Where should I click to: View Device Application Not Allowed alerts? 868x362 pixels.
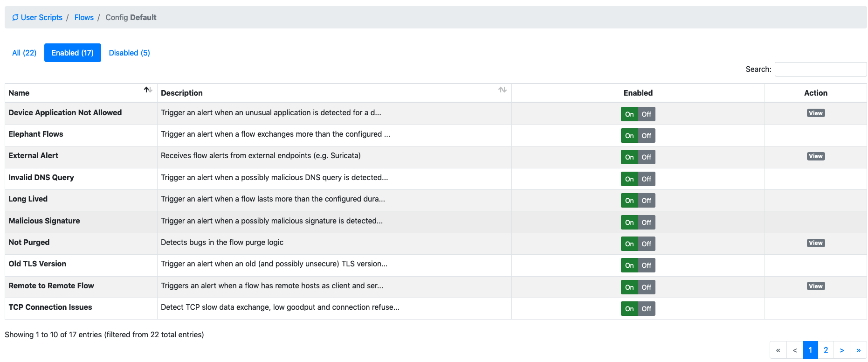point(816,113)
